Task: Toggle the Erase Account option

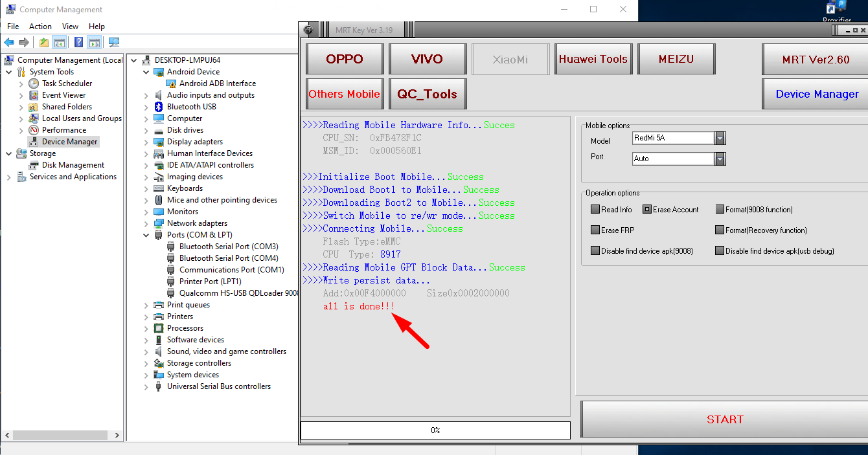Action: point(647,210)
